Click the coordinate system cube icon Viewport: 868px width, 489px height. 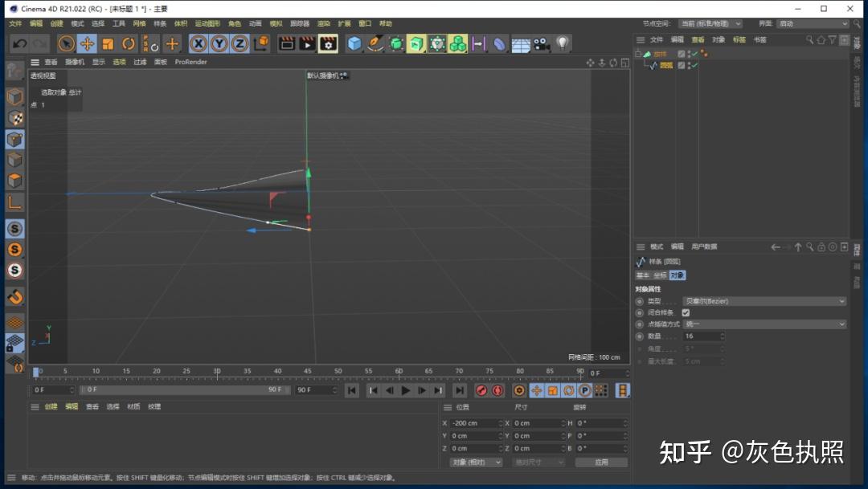pyautogui.click(x=261, y=43)
